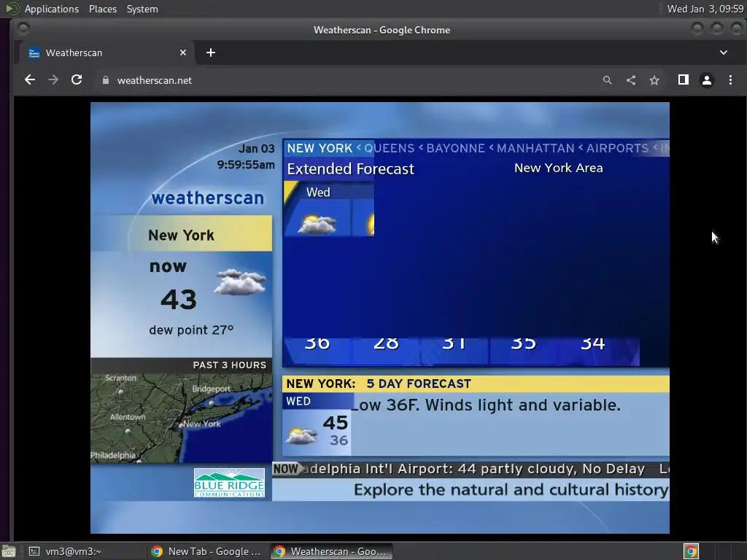The width and height of the screenshot is (747, 560).
Task: Click the Wed partly cloudy forecast icon
Action: (x=317, y=224)
